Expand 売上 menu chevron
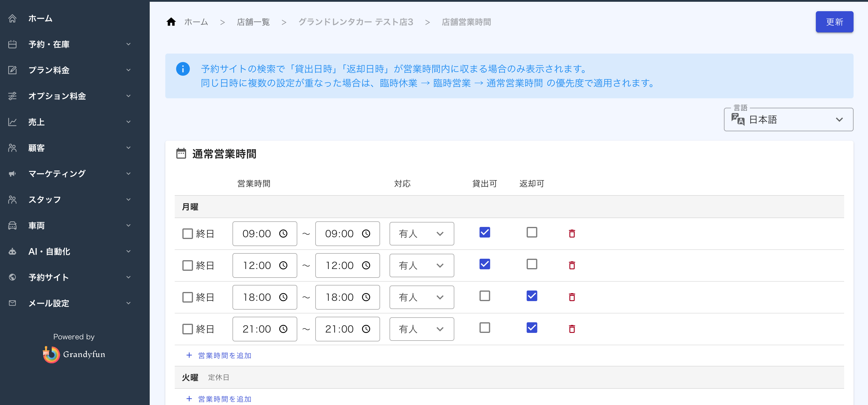This screenshot has width=868, height=405. (x=128, y=122)
